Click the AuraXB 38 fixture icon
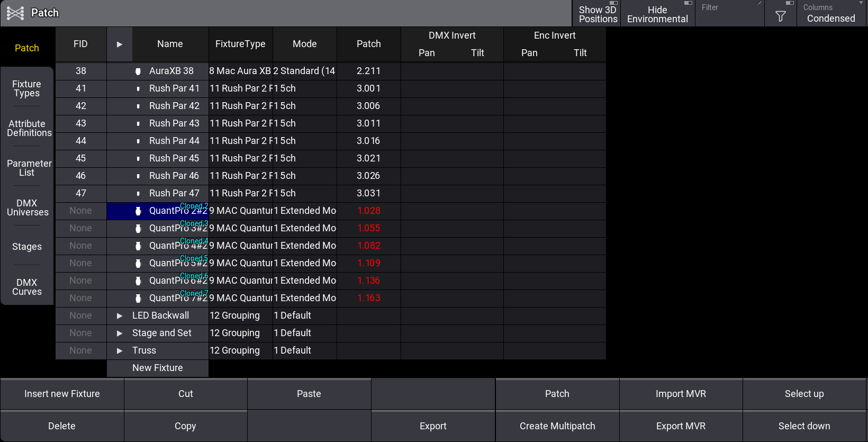 click(x=138, y=71)
